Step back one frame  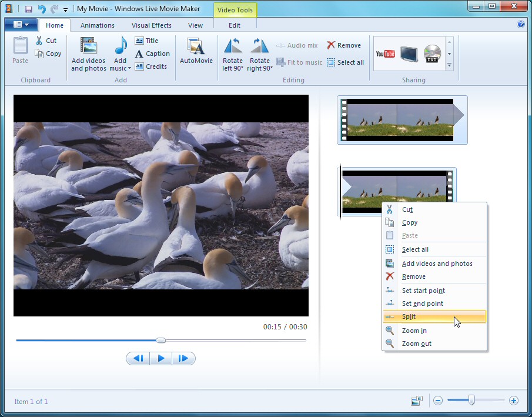point(138,358)
